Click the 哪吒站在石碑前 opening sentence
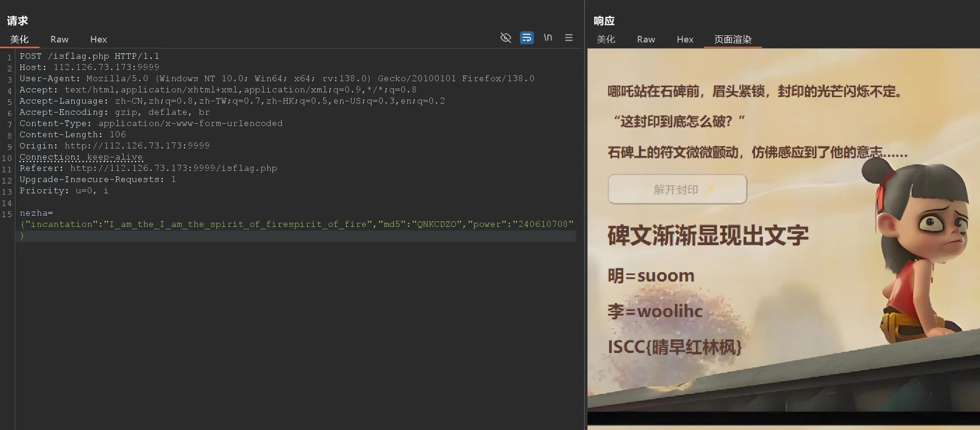This screenshot has width=980, height=430. click(x=755, y=91)
